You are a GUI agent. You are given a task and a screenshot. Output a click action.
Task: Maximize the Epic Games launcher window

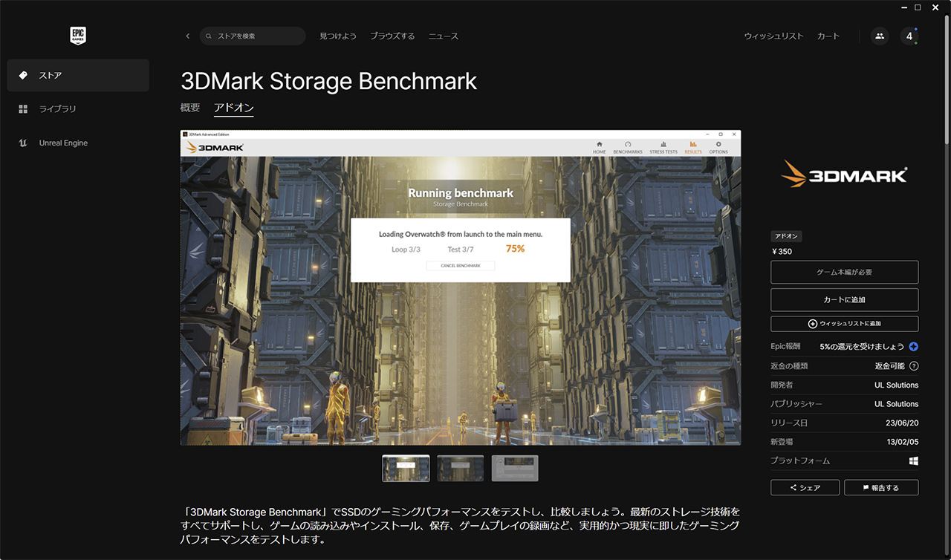pos(918,7)
